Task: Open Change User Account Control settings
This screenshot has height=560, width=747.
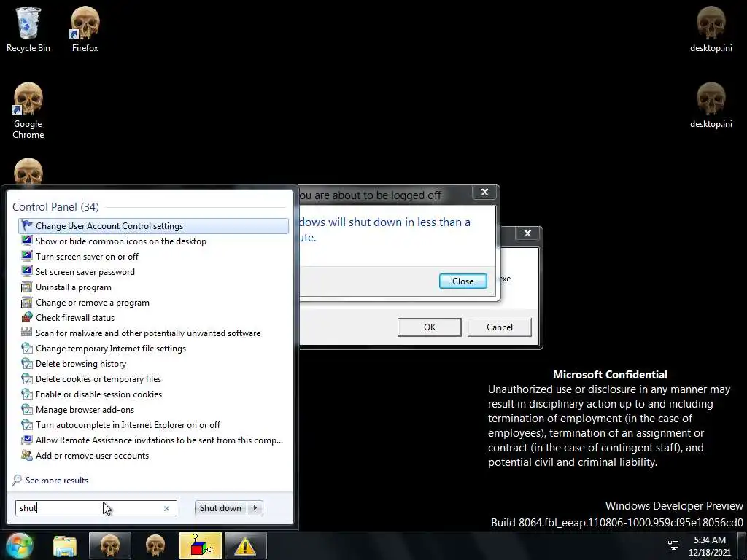Action: tap(153, 226)
